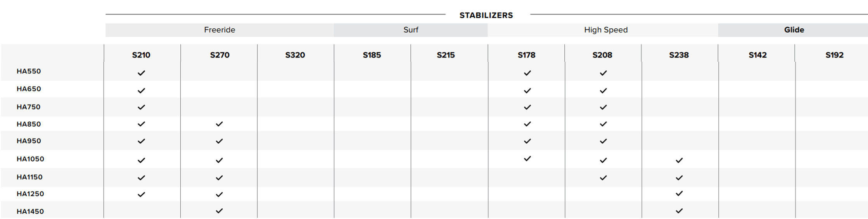Click the S185 column header
The width and height of the screenshot is (868, 219).
click(372, 55)
